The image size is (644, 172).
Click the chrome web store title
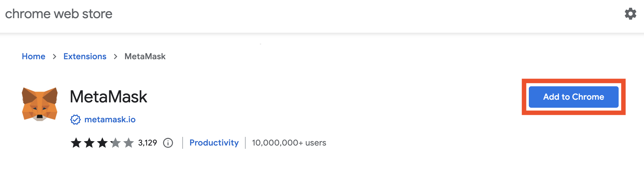coord(59,14)
